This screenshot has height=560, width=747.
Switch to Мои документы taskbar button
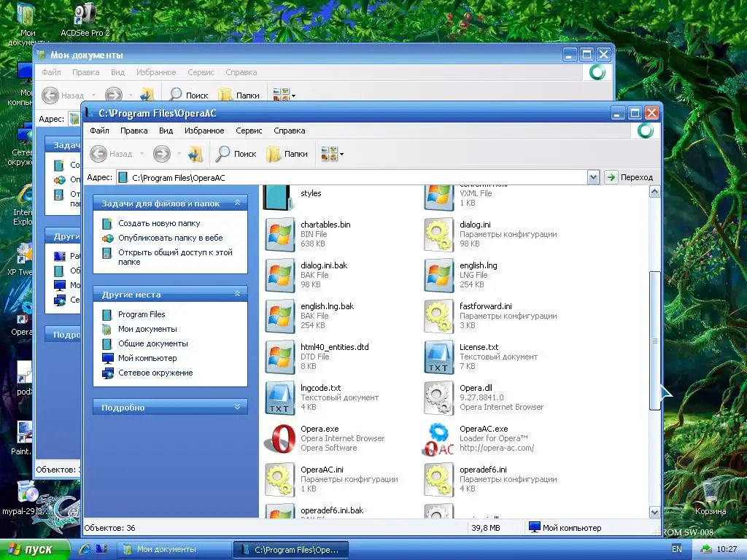pos(174,550)
